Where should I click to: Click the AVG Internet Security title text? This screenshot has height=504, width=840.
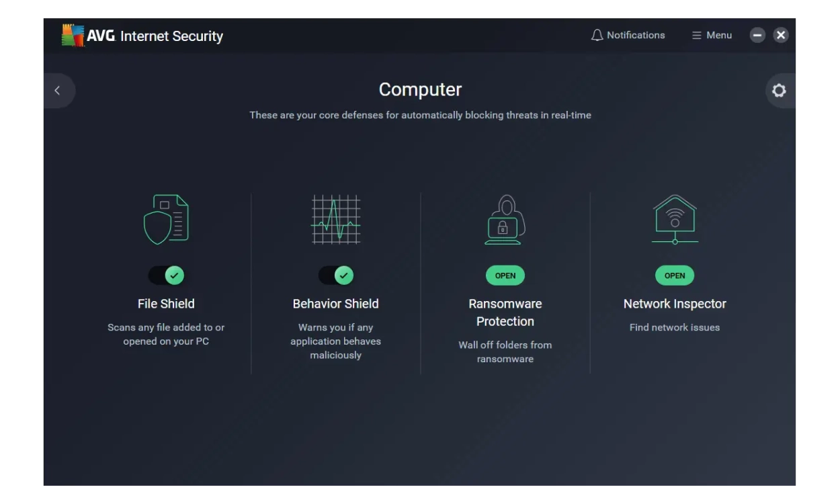(x=155, y=36)
